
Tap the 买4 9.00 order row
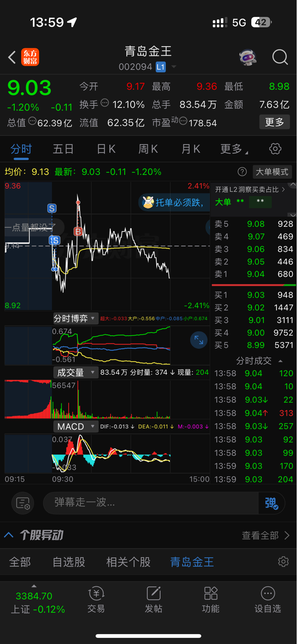click(254, 333)
